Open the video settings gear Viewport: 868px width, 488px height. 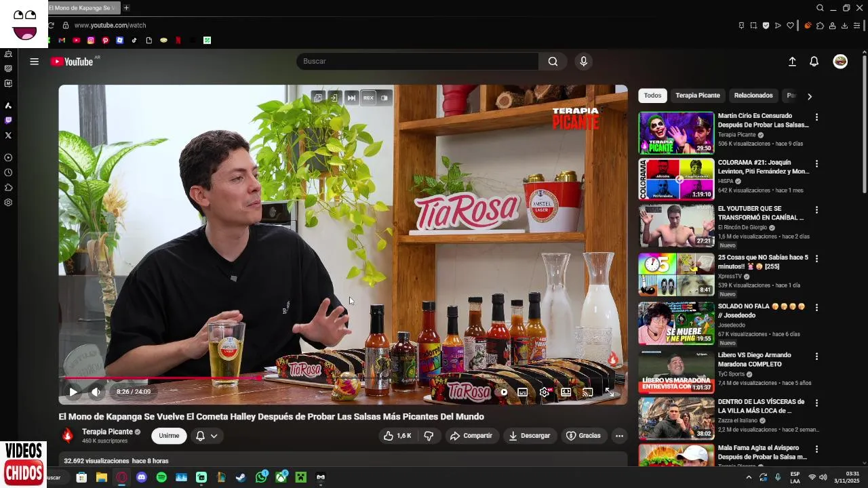coord(544,392)
